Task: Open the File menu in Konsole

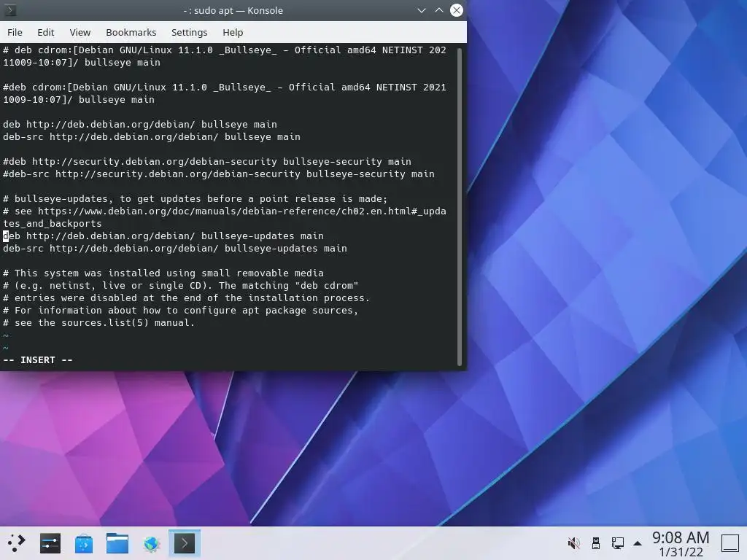Action: click(15, 32)
